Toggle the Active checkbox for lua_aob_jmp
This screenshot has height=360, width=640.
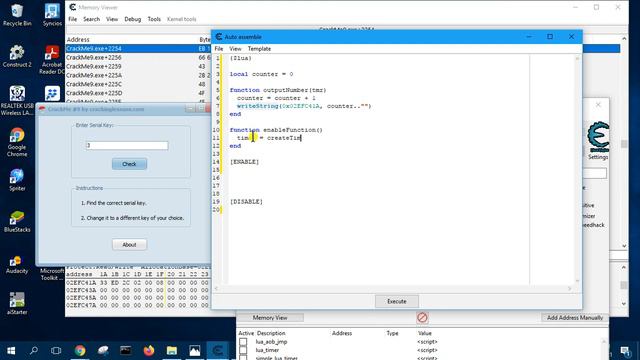coord(243,342)
